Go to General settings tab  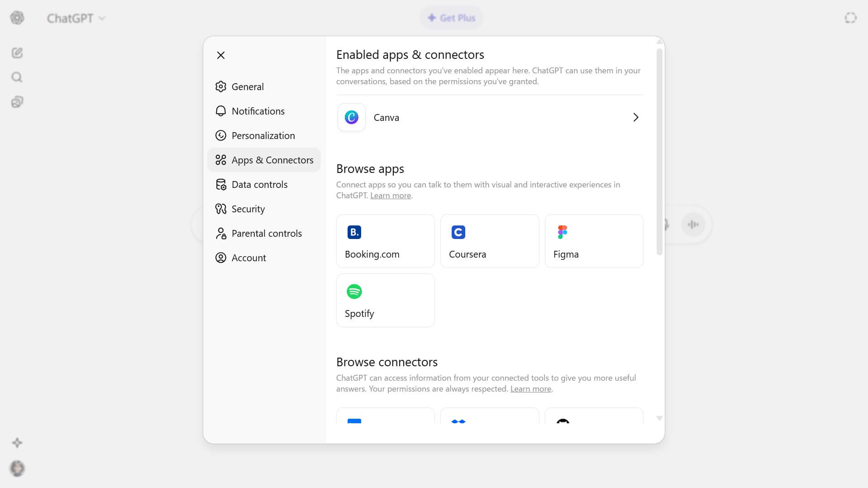point(247,86)
